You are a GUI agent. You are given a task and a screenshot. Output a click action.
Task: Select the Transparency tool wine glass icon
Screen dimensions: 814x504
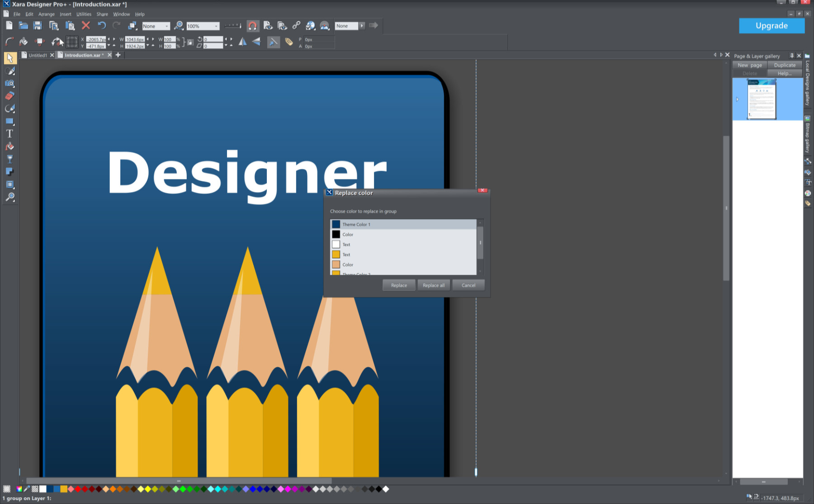[9, 159]
